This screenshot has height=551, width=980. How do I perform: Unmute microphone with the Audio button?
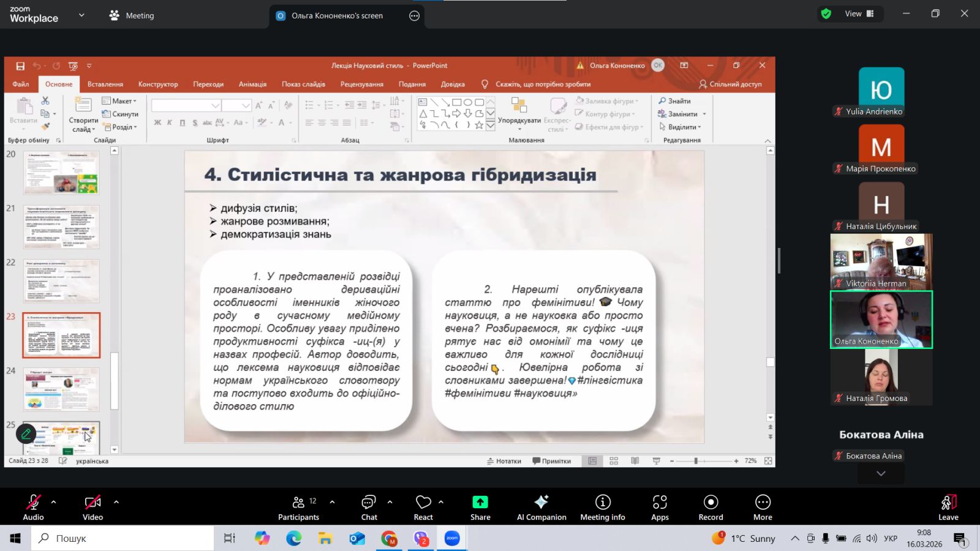tap(33, 507)
